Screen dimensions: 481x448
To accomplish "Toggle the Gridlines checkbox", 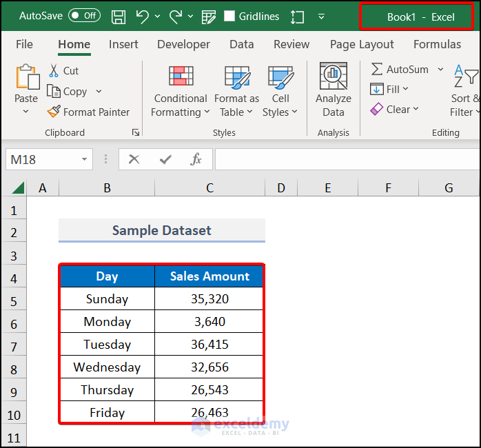I will pos(230,16).
